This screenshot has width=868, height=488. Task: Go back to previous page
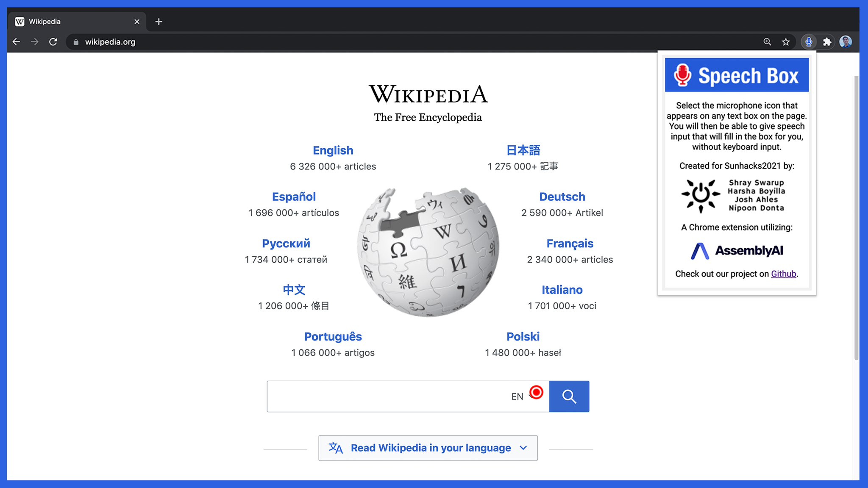tap(17, 42)
